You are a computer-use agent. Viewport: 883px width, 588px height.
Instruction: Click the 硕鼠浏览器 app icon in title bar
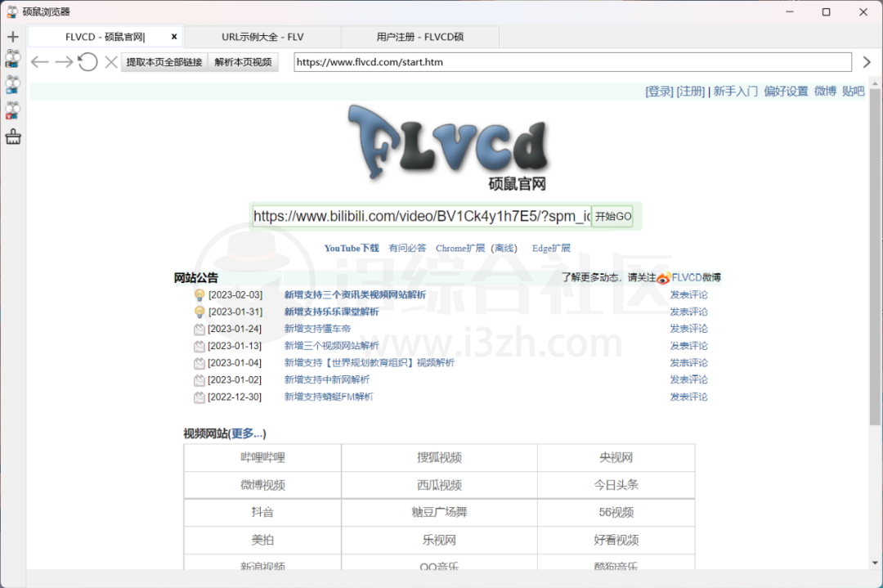[x=11, y=11]
